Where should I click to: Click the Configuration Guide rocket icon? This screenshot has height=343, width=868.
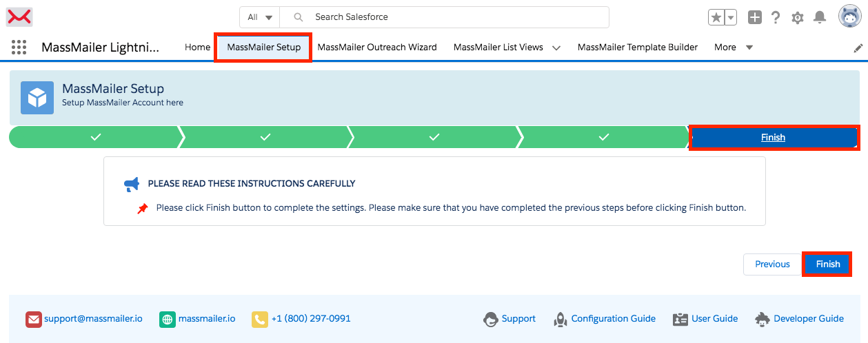(x=560, y=319)
